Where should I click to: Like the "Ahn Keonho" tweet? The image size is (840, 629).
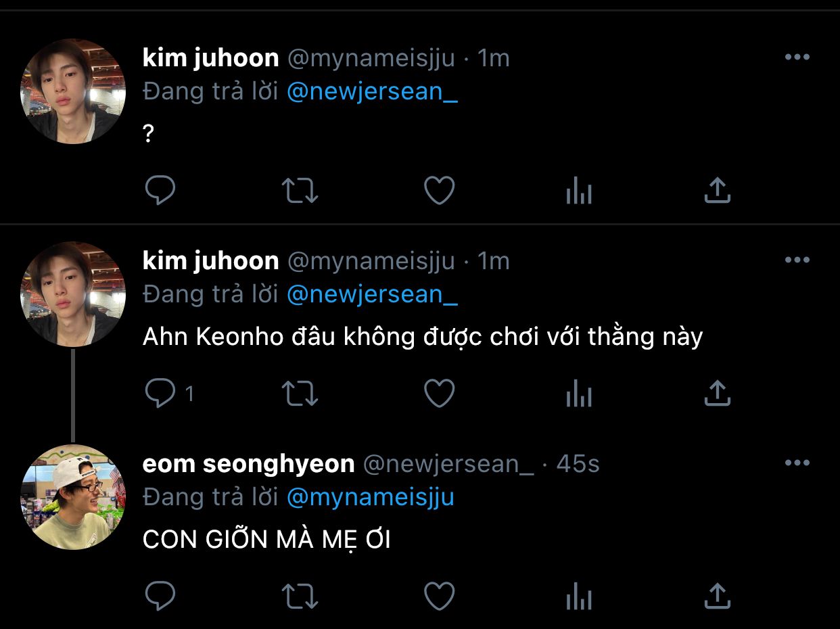pyautogui.click(x=439, y=393)
